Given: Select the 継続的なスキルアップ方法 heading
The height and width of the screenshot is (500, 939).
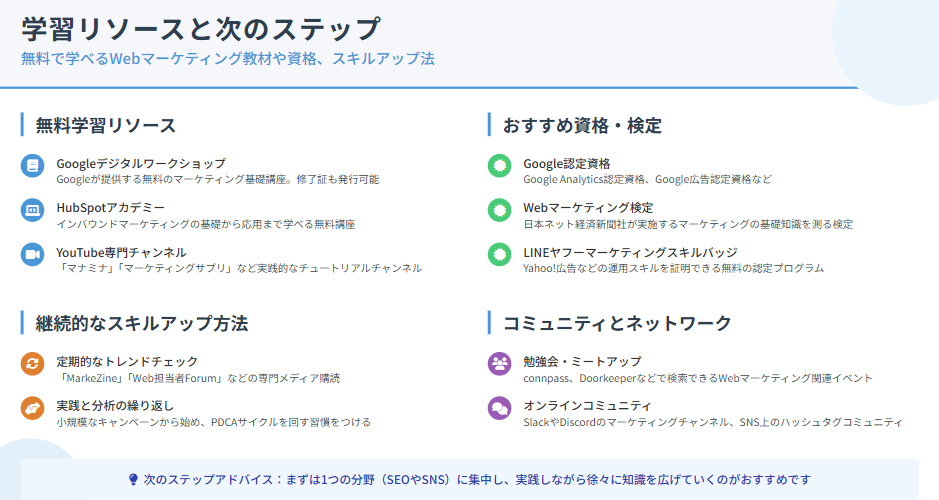Looking at the screenshot, I should pyautogui.click(x=142, y=323).
